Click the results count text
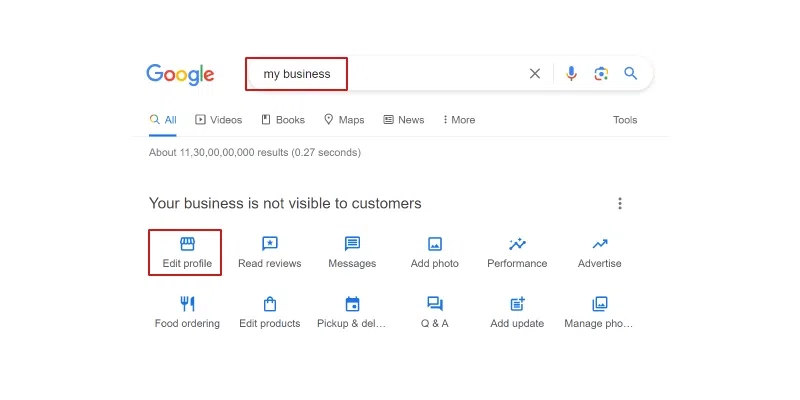Viewport: 800px width, 400px height. pos(255,153)
